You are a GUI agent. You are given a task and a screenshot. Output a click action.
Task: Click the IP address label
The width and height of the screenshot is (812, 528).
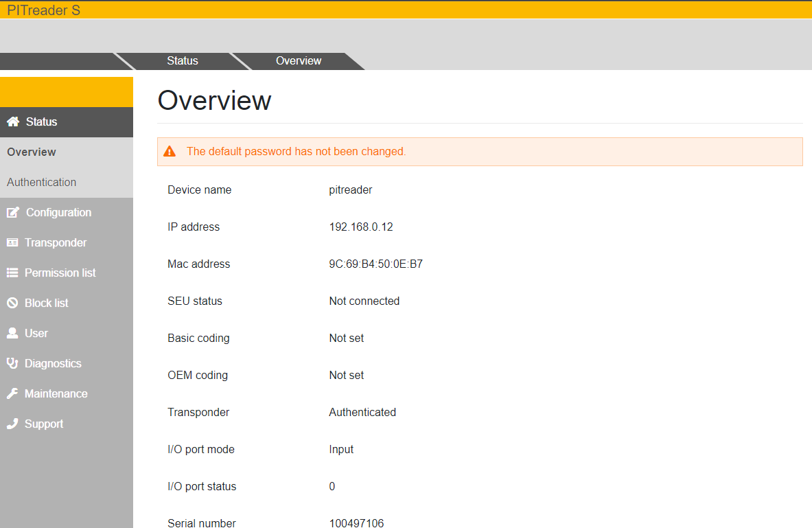[193, 227]
